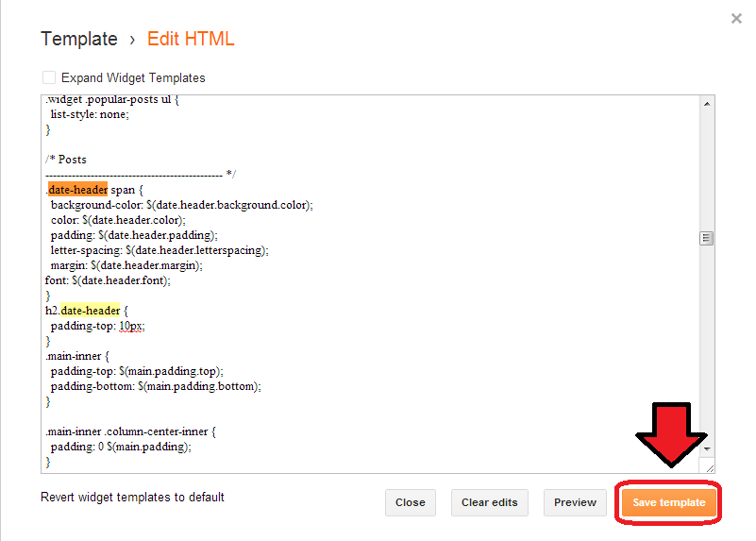Tick the Expand Widget Templates checkbox
756x541 pixels.
(x=49, y=77)
